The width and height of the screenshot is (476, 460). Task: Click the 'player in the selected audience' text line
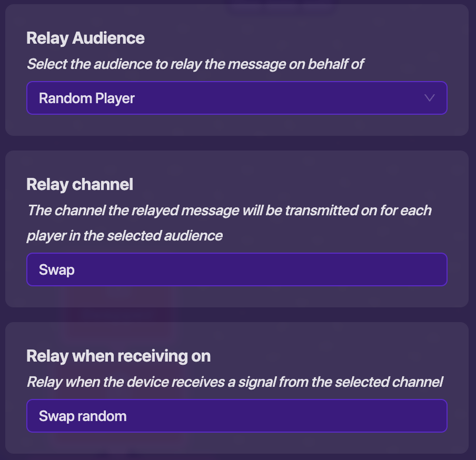[125, 235]
